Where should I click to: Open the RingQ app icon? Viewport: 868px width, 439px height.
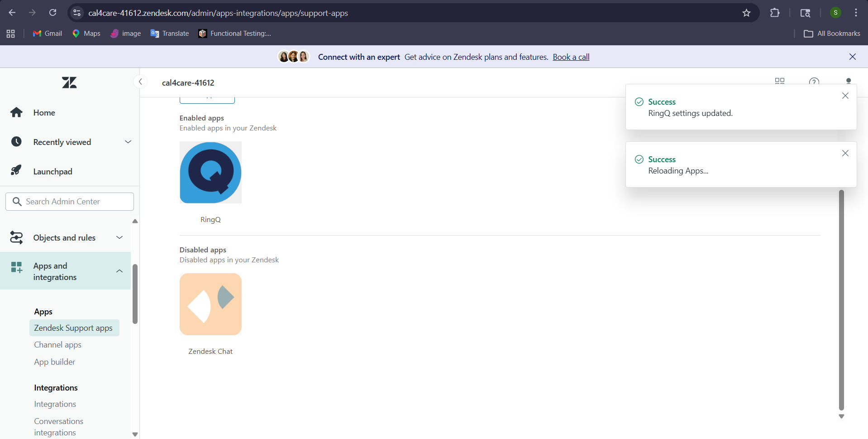point(210,173)
